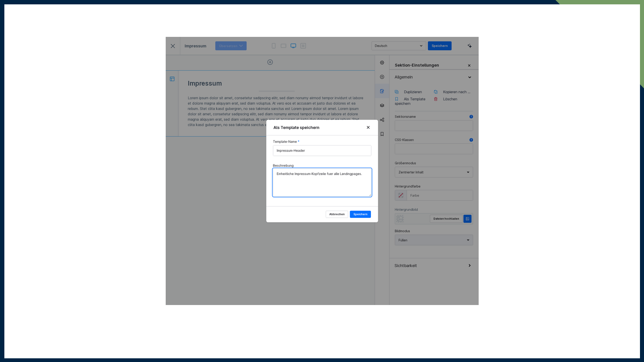Open the Hintergrundfarbe color swatch

[x=401, y=195]
